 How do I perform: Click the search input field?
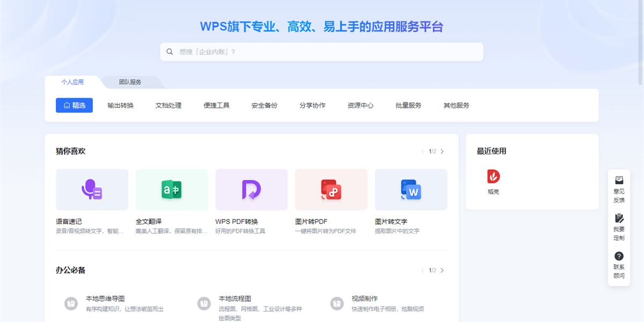pos(321,52)
